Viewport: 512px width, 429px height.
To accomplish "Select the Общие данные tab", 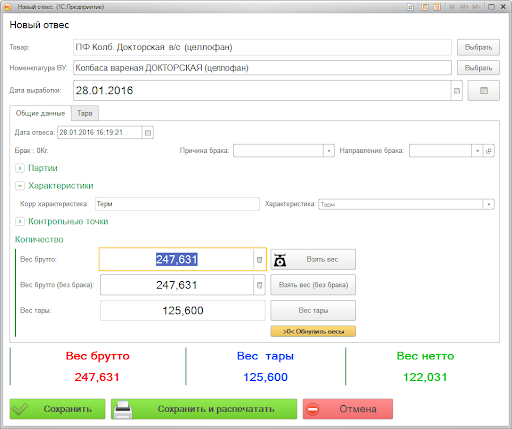I will pyautogui.click(x=40, y=113).
